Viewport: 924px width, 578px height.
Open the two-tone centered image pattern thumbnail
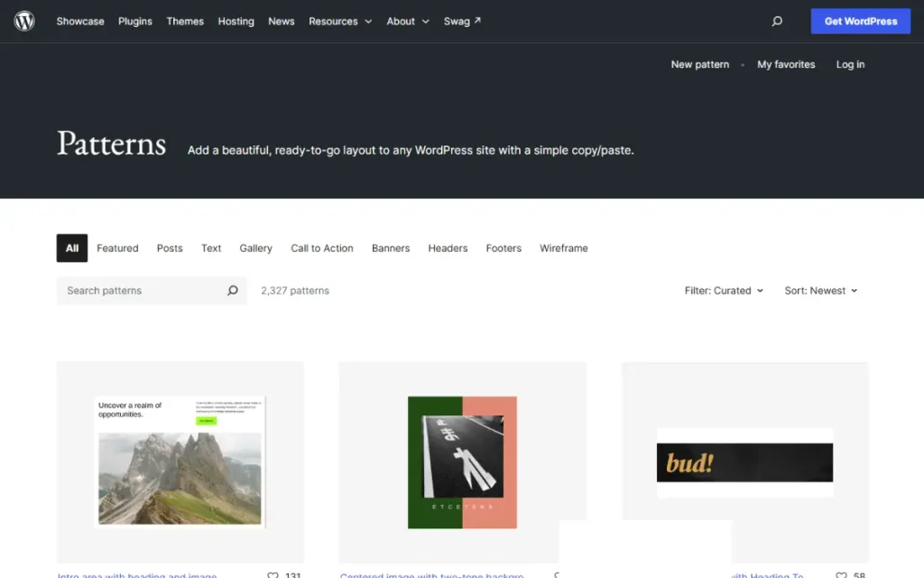click(x=462, y=461)
